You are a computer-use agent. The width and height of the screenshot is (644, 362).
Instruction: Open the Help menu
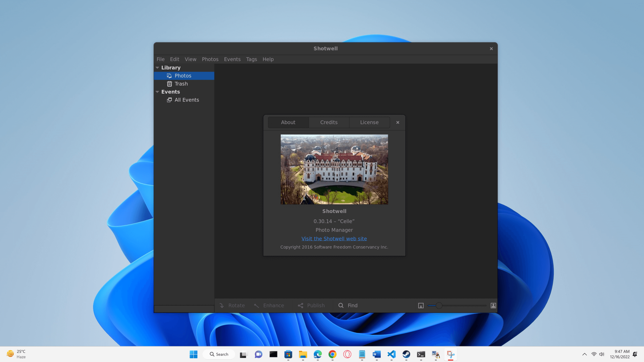(268, 59)
